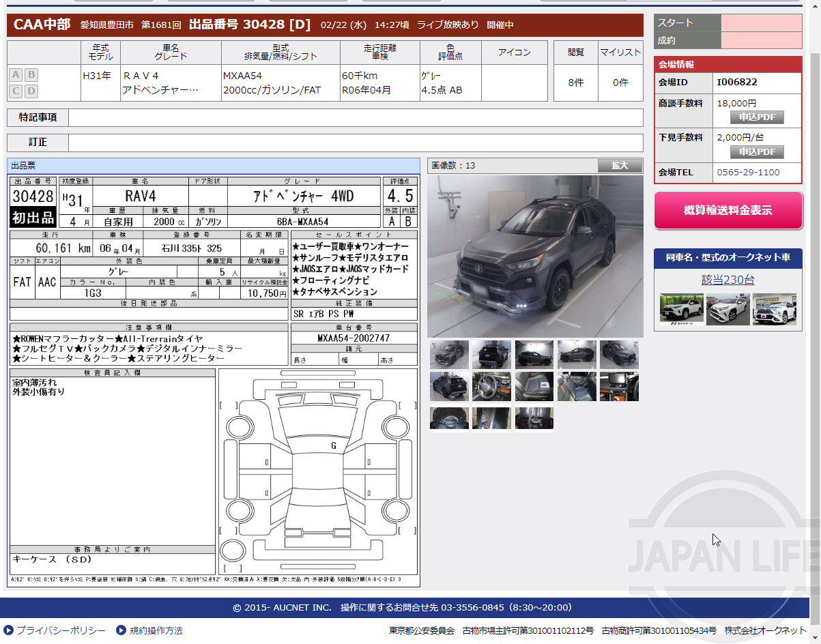Open the navigation display screen thumbnail

pyautogui.click(x=619, y=386)
